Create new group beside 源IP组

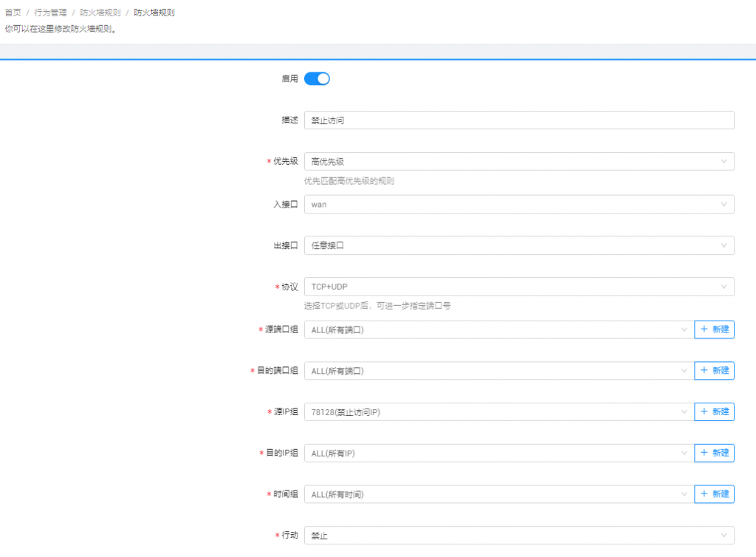pyautogui.click(x=714, y=411)
